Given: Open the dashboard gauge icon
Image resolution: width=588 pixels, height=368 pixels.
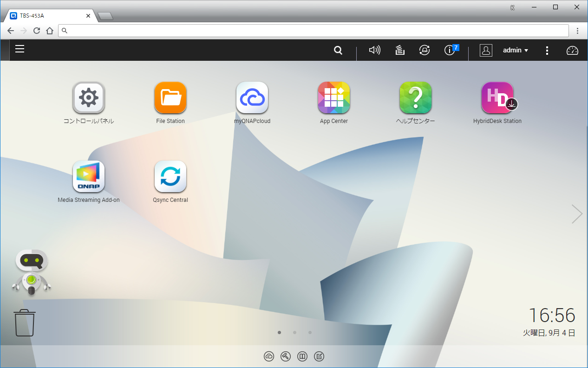Looking at the screenshot, I should (x=572, y=51).
